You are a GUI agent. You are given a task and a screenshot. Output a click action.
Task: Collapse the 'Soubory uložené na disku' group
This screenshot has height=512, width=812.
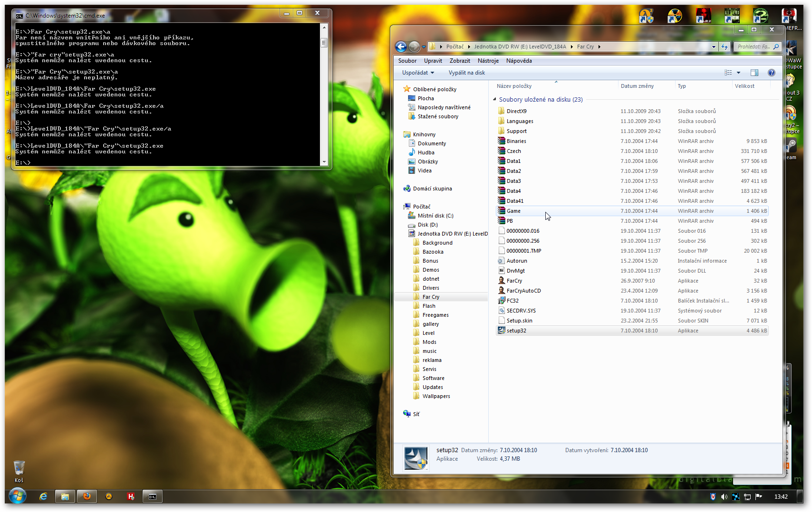coord(494,99)
